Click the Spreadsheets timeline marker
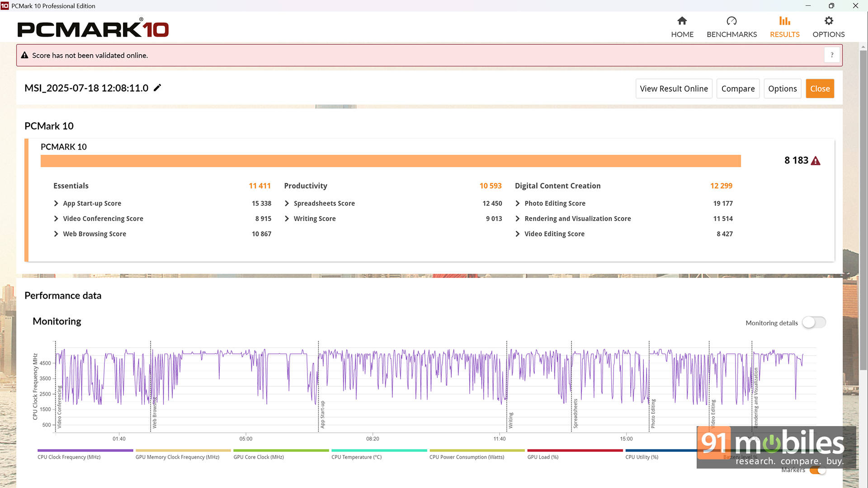 pyautogui.click(x=575, y=413)
